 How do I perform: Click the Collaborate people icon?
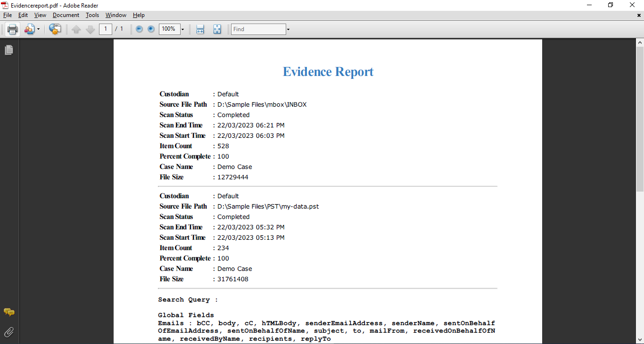coord(29,29)
